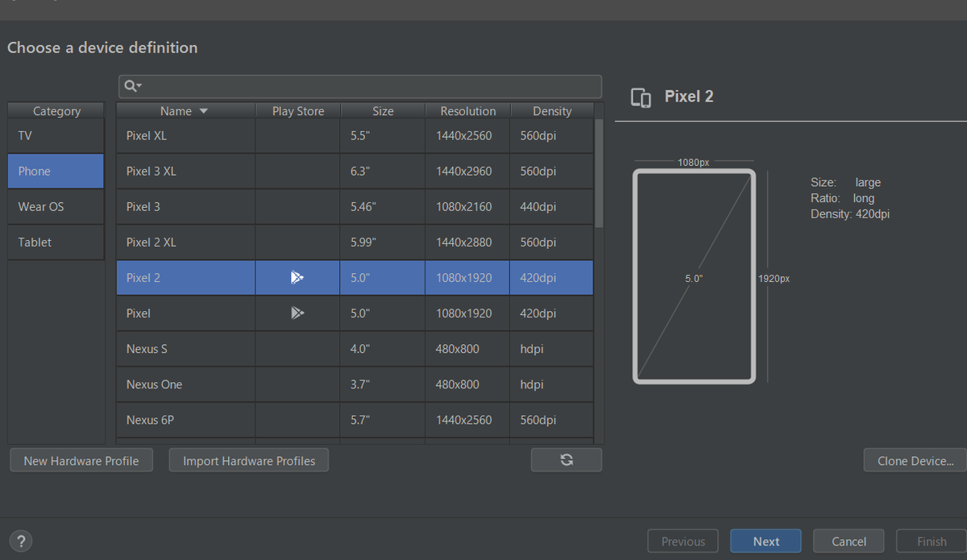Select the Tablet category

click(56, 242)
